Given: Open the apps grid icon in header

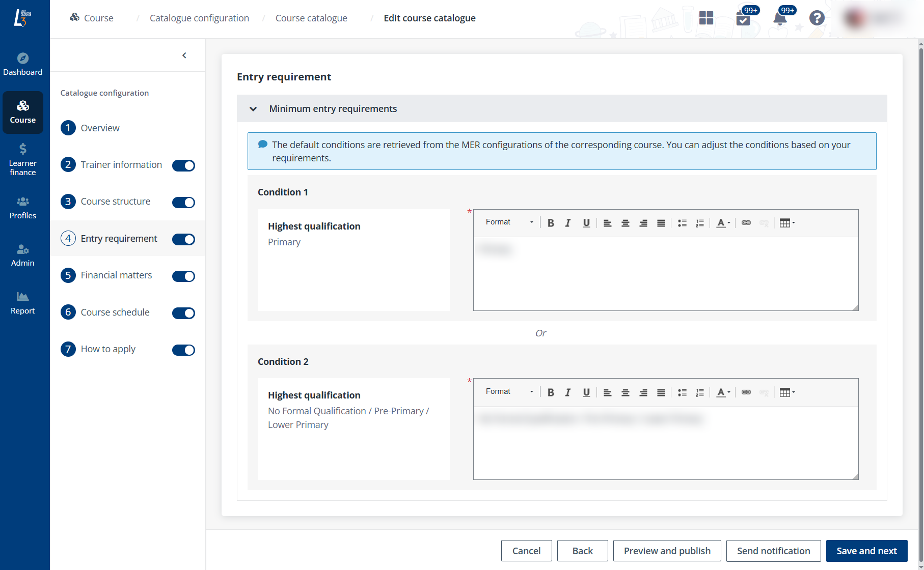Looking at the screenshot, I should [x=706, y=18].
